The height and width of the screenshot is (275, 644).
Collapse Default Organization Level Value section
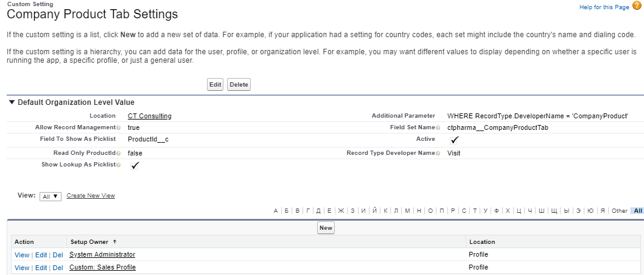click(x=12, y=102)
